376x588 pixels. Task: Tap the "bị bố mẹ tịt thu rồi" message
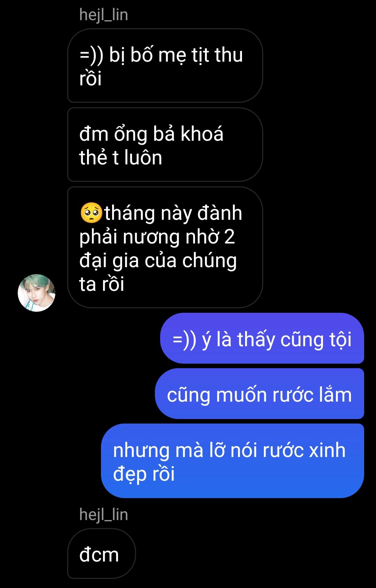(x=165, y=65)
